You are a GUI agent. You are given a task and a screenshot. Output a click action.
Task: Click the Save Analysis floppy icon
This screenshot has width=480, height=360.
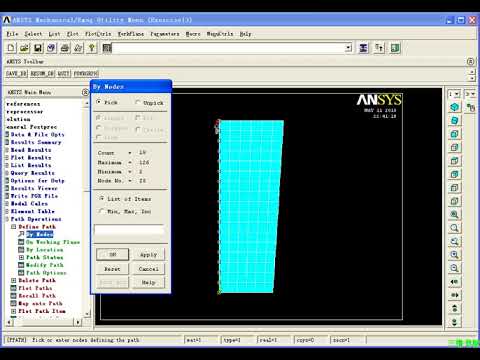38,48
